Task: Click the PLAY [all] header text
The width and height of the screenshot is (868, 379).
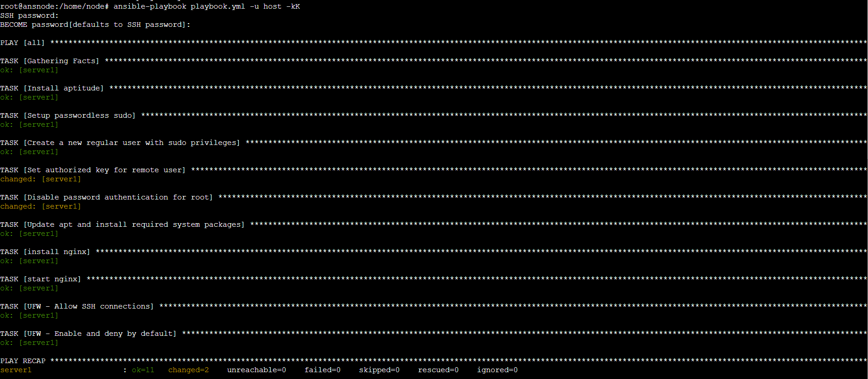Action: [23, 43]
